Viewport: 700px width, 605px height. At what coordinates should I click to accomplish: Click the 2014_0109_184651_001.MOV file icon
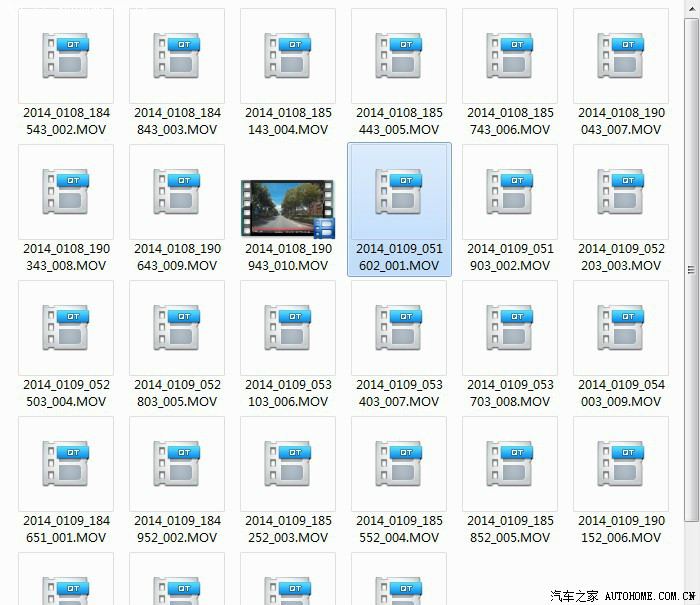(66, 464)
